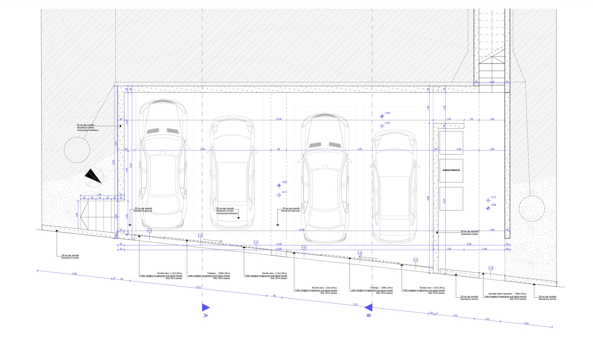Click the rightmost K-02 fence tag
Image resolution: width=593 pixels, height=364 pixels.
[416, 260]
